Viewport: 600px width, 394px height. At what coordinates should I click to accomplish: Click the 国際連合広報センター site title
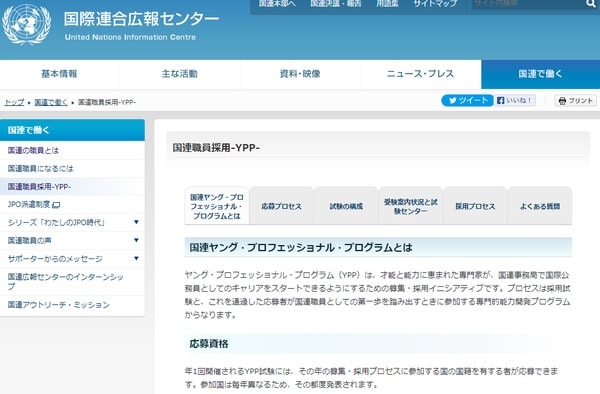(141, 19)
